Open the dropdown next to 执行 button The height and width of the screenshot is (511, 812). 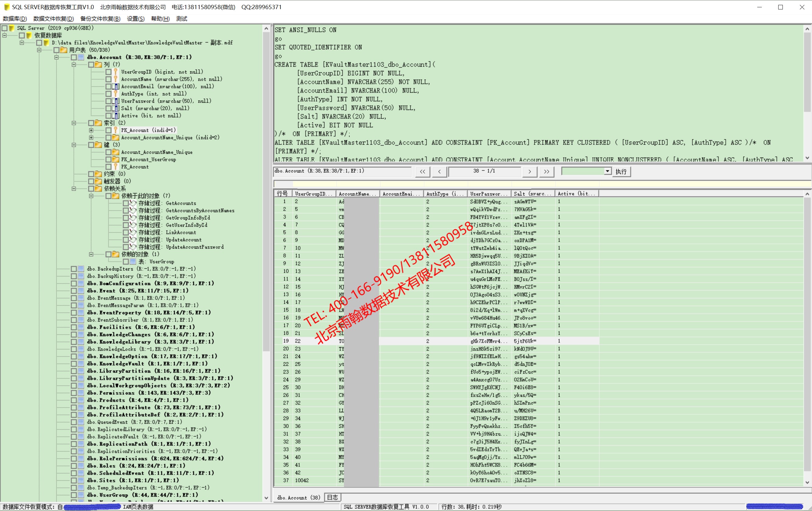pyautogui.click(x=607, y=171)
